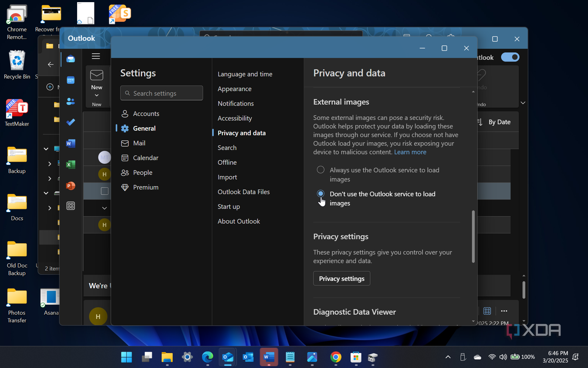This screenshot has width=588, height=368.
Task: Open the Calendar icon in Outlook's left rail
Action: coord(71,80)
